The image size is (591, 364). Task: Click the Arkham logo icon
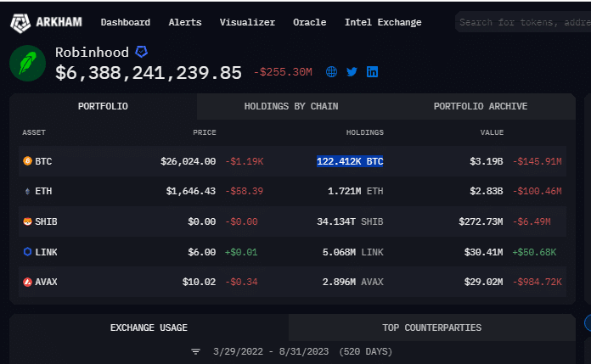tap(20, 23)
